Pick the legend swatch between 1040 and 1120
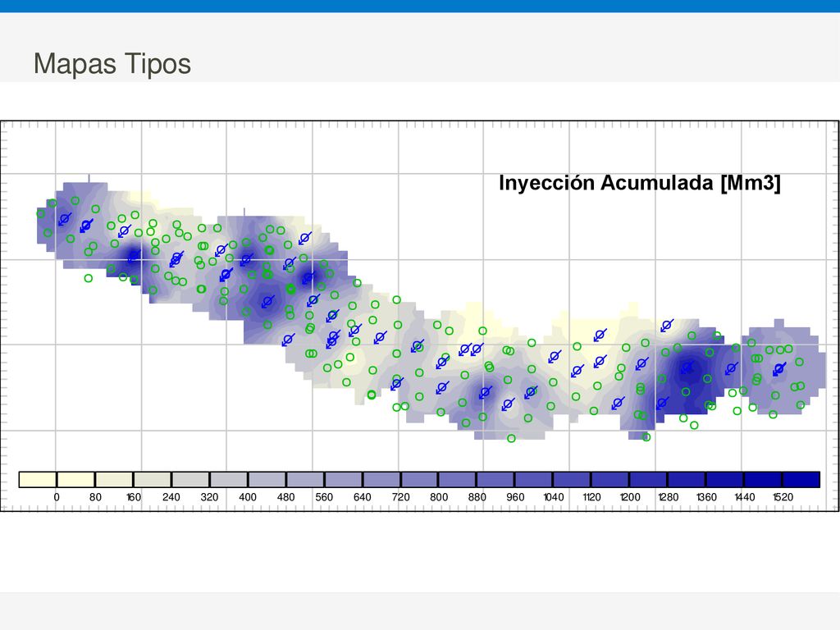 coord(572,479)
